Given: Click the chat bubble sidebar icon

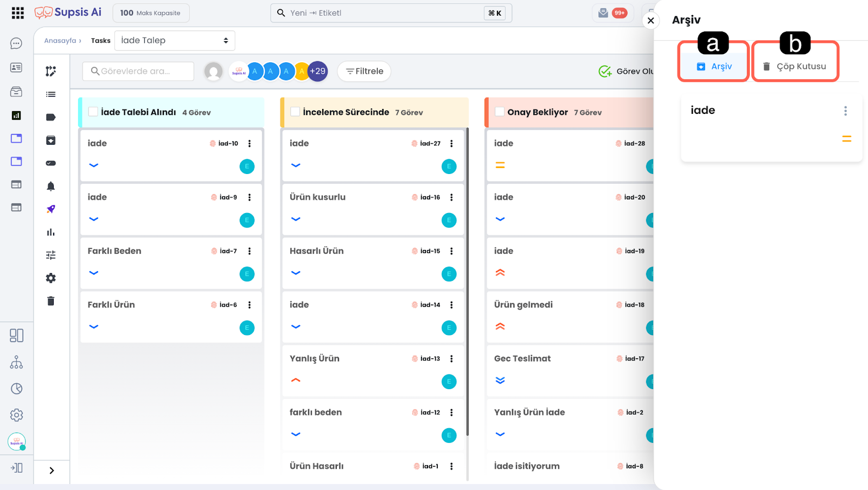Looking at the screenshot, I should coord(16,43).
